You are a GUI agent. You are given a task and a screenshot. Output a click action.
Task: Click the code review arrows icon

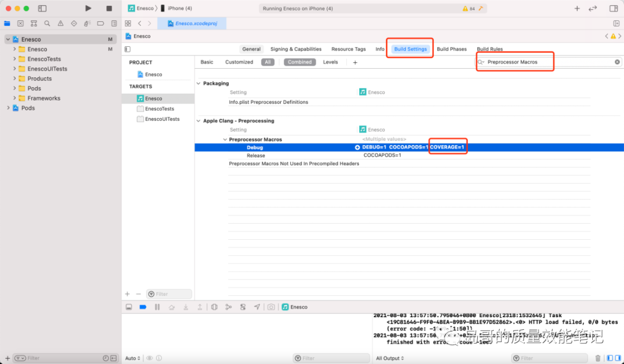pyautogui.click(x=593, y=8)
